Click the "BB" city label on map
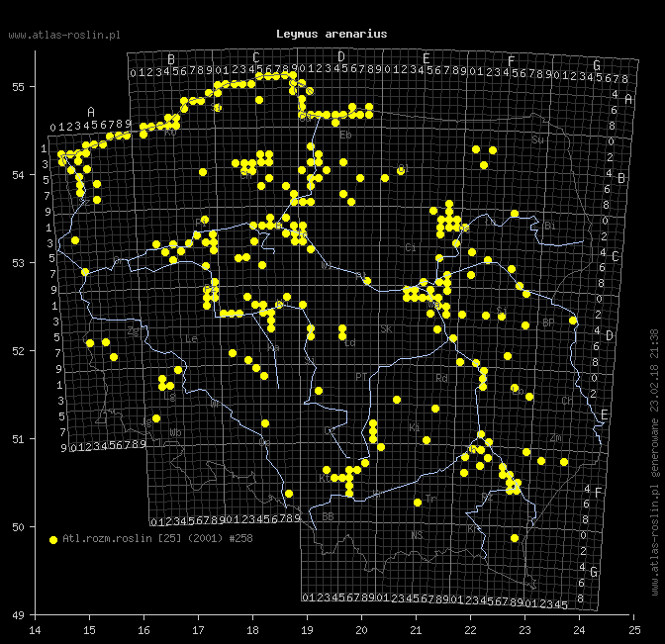The width and height of the screenshot is (665, 644). [328, 516]
